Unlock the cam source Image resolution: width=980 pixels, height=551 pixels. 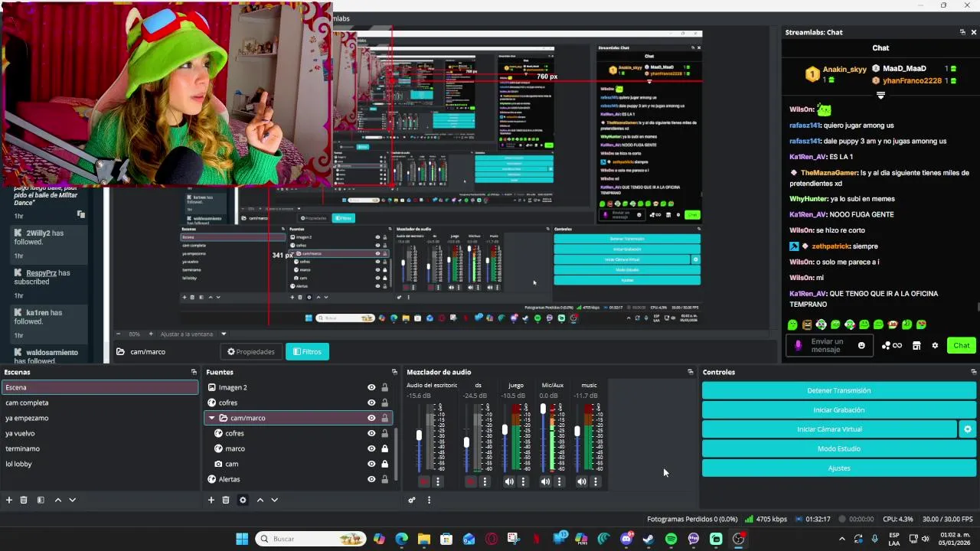(384, 464)
